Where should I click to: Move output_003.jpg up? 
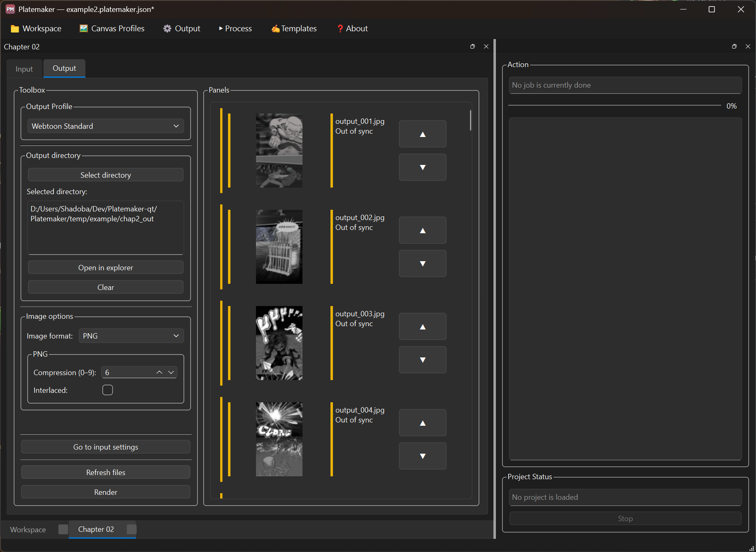click(x=423, y=327)
